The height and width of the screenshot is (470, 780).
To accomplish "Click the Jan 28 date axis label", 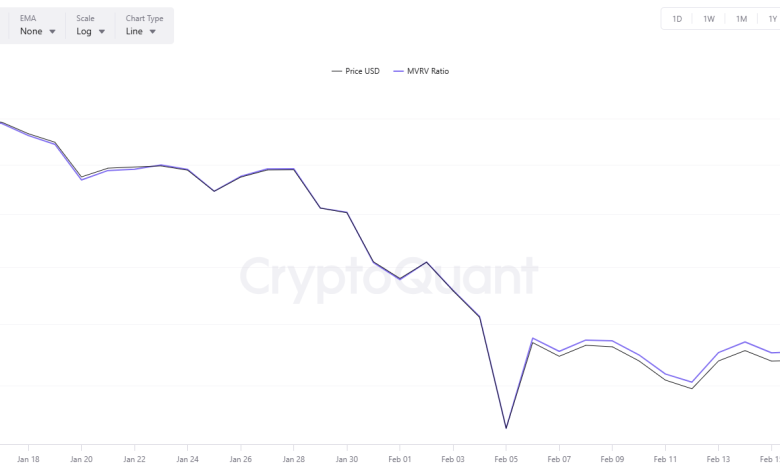I will pyautogui.click(x=293, y=459).
